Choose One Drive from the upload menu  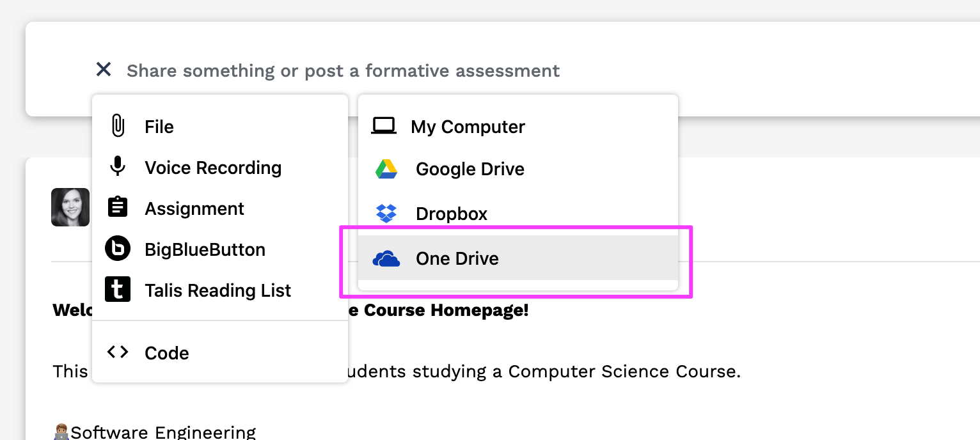pyautogui.click(x=518, y=258)
